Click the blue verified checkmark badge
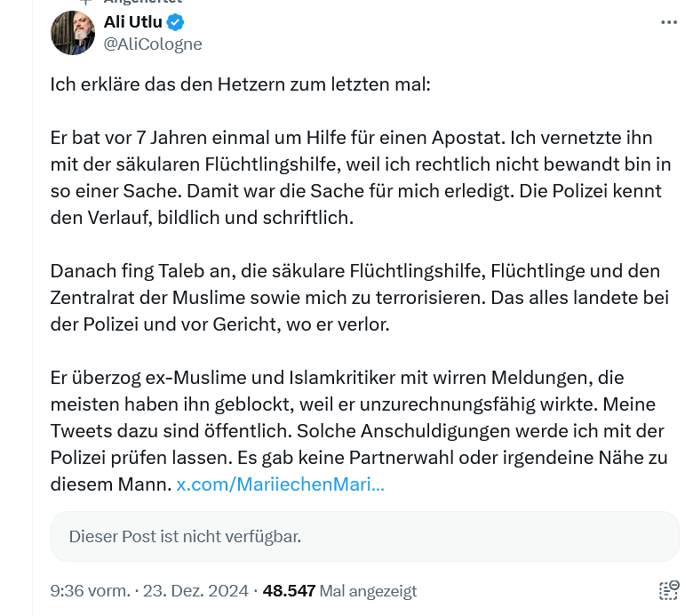Image resolution: width=693 pixels, height=616 pixels. pyautogui.click(x=176, y=22)
